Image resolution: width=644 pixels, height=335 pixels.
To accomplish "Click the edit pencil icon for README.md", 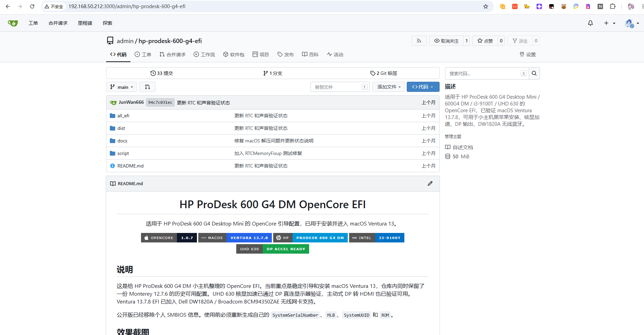I will 430,183.
